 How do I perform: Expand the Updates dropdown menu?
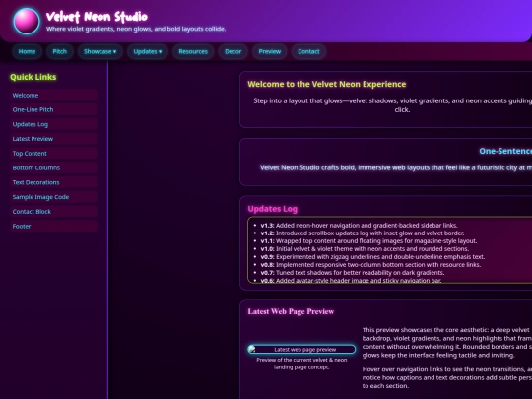pyautogui.click(x=148, y=51)
